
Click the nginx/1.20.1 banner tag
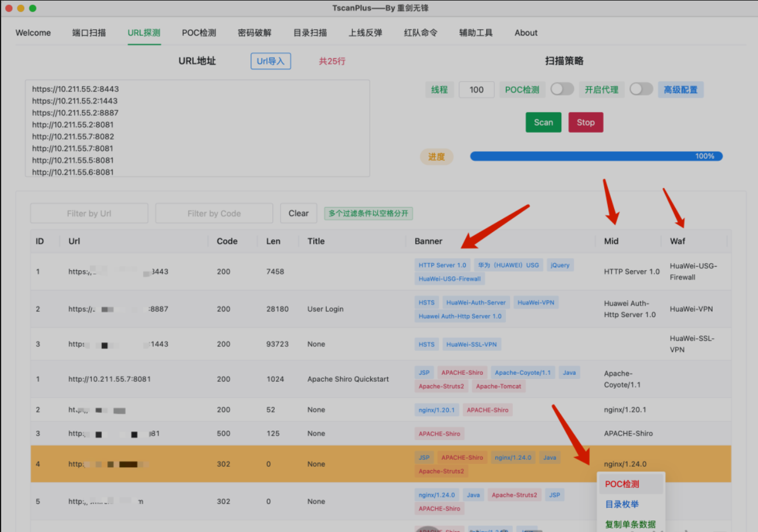pyautogui.click(x=437, y=410)
